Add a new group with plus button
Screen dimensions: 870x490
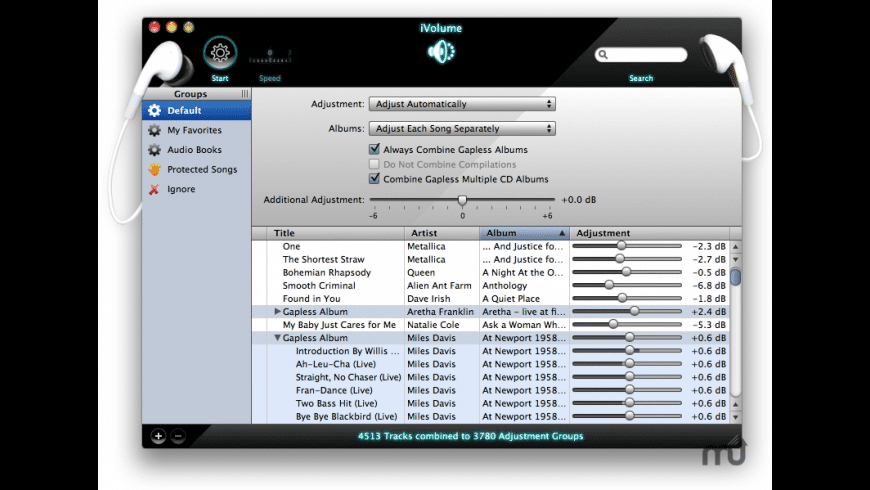pos(158,436)
